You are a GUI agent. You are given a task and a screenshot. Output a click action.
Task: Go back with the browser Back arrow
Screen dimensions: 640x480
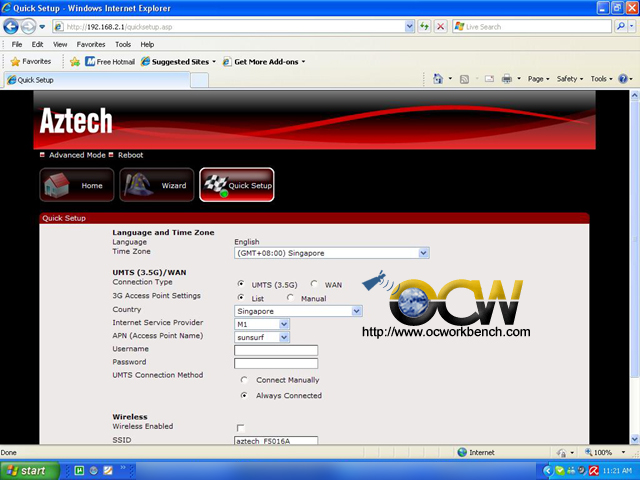pyautogui.click(x=11, y=27)
